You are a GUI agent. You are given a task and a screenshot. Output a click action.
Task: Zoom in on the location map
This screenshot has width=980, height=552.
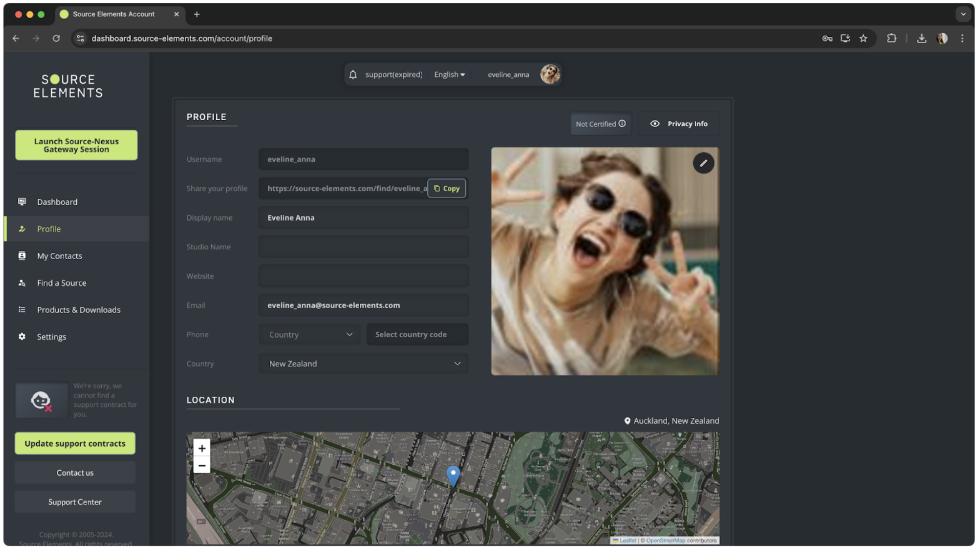pyautogui.click(x=202, y=448)
